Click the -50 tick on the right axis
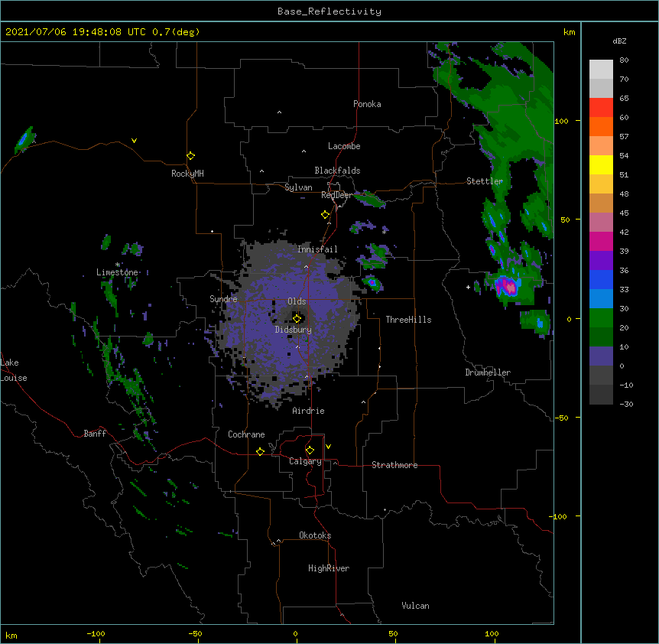 coord(561,418)
